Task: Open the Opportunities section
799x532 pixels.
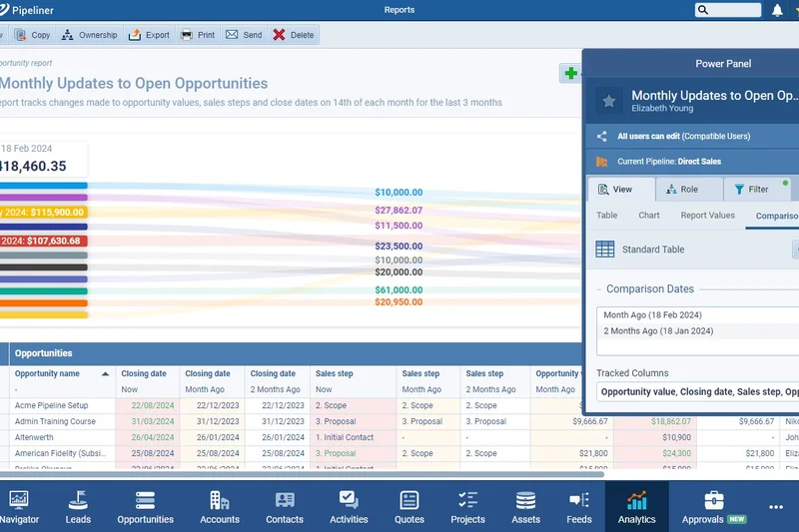Action: 145,507
